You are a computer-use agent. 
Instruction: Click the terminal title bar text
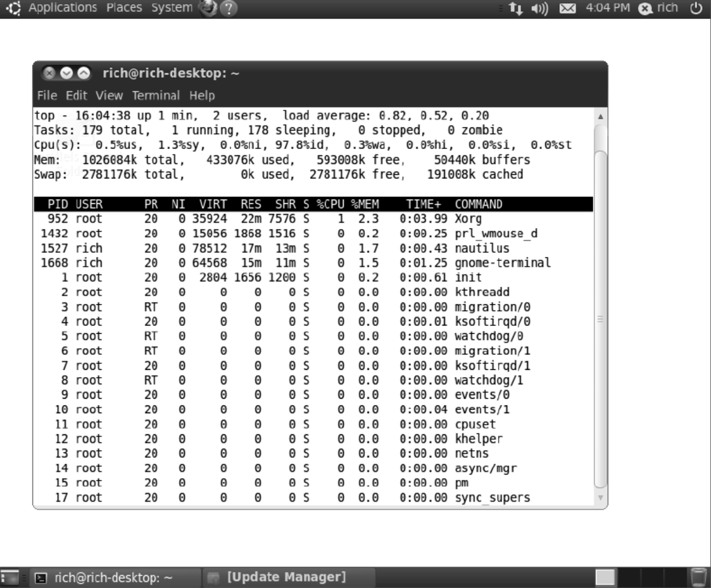tap(171, 73)
